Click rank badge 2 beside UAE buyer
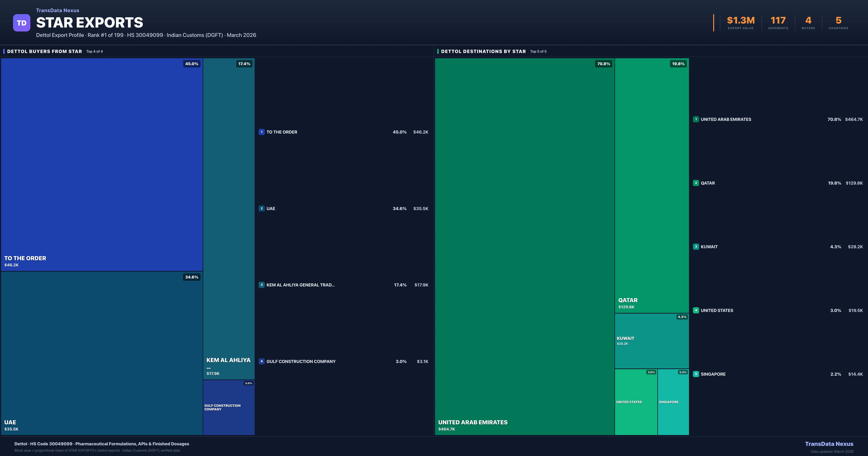Image resolution: width=868 pixels, height=456 pixels. 261,208
